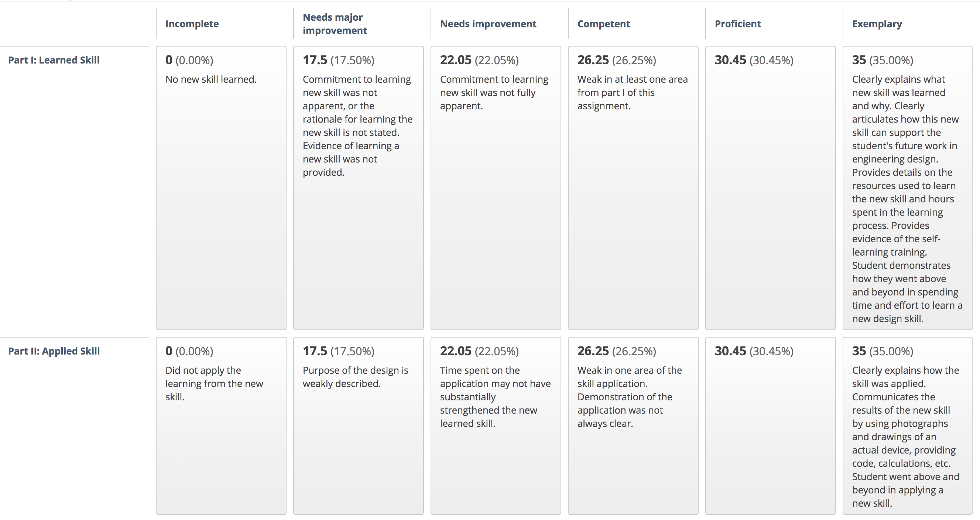Choose 17.5 Needs major improvement for Learned Skill
980x520 pixels.
click(359, 188)
